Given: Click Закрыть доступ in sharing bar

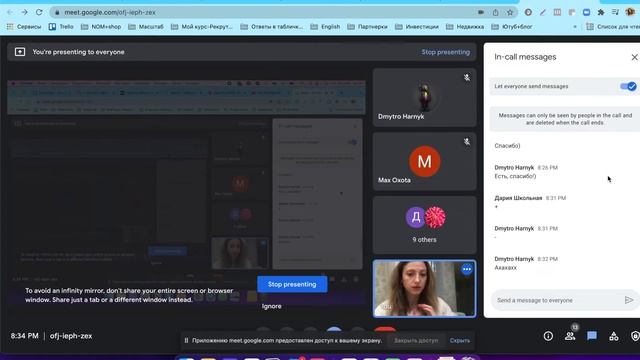Looking at the screenshot, I should click(x=416, y=340).
